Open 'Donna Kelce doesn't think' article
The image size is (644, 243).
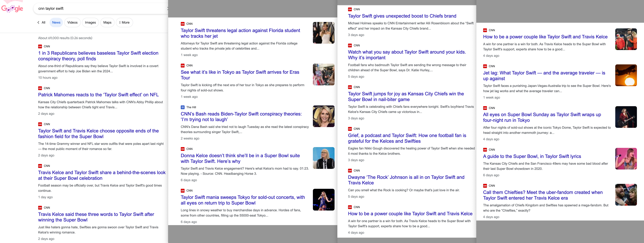[x=240, y=158]
